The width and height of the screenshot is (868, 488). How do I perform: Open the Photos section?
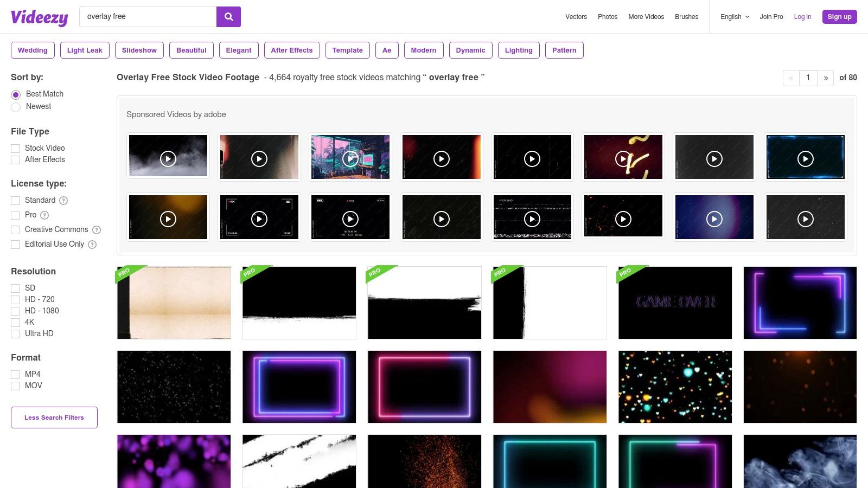coord(607,17)
